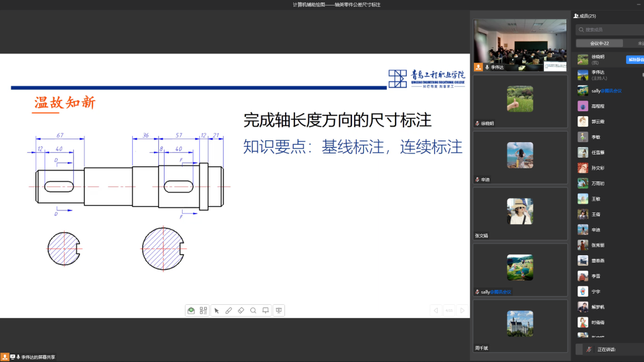Select the whiteboard screen tool
Screen dimensions: 644x362
[x=266, y=310]
